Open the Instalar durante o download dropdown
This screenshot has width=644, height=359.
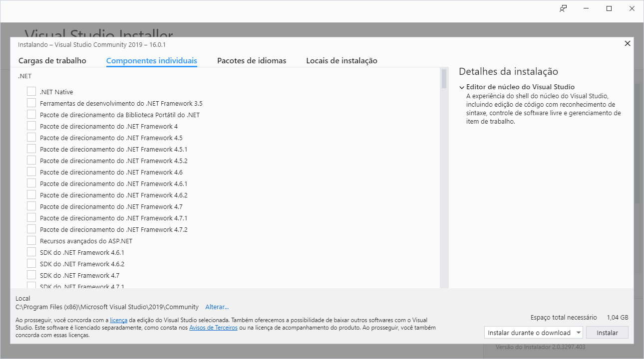click(534, 333)
